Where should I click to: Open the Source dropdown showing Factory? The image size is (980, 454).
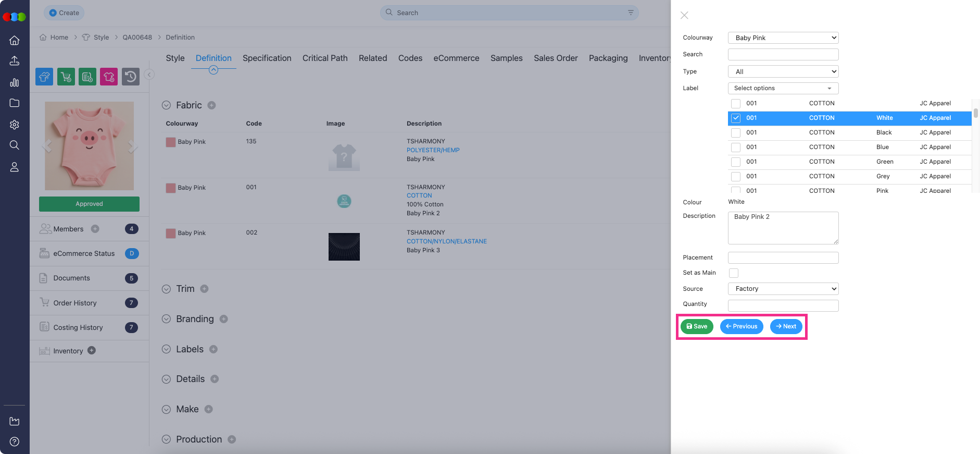[783, 289]
